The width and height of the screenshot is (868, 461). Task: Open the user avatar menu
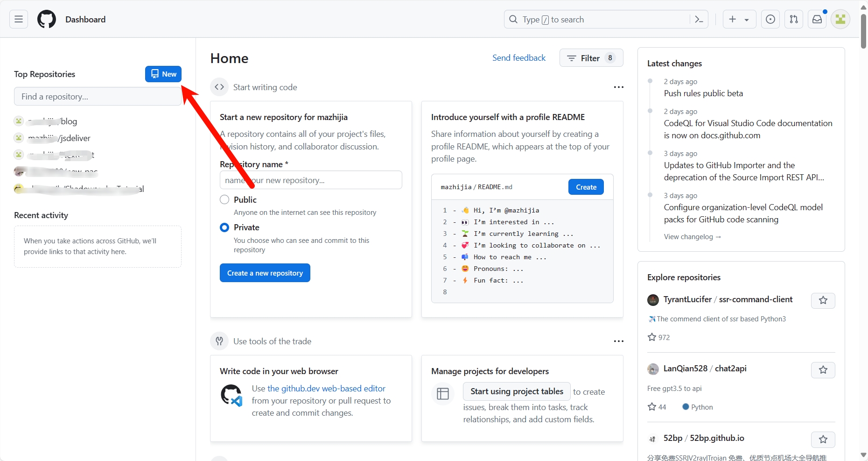[840, 19]
